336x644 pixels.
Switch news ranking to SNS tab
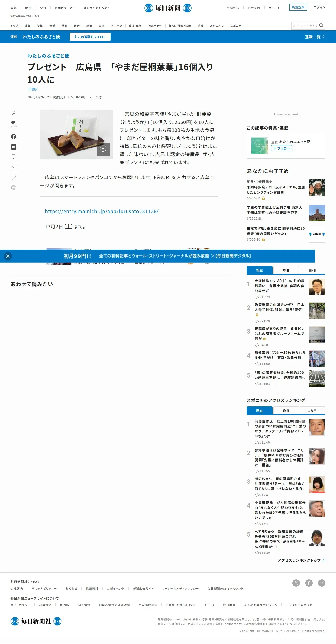(x=312, y=270)
